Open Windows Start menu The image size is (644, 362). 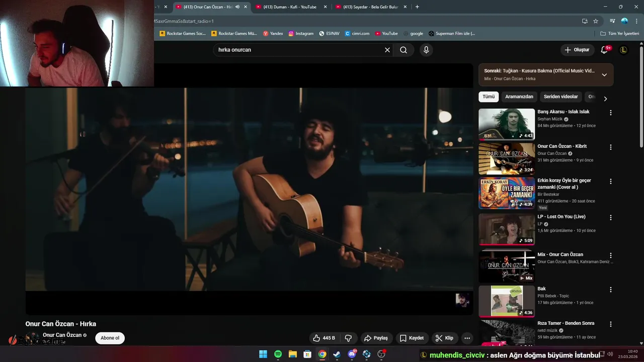[263, 354]
